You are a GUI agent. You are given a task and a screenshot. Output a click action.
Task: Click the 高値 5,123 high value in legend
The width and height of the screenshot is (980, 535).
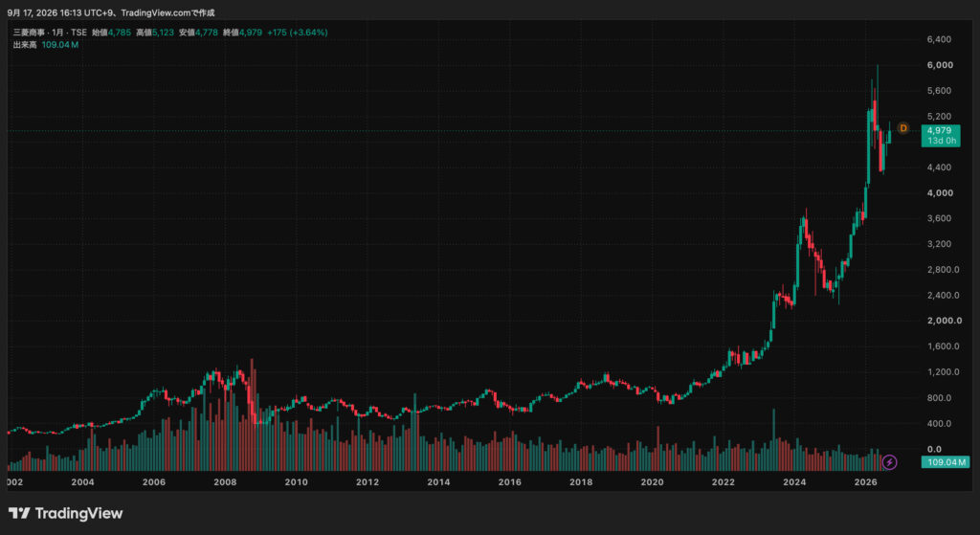pos(155,33)
